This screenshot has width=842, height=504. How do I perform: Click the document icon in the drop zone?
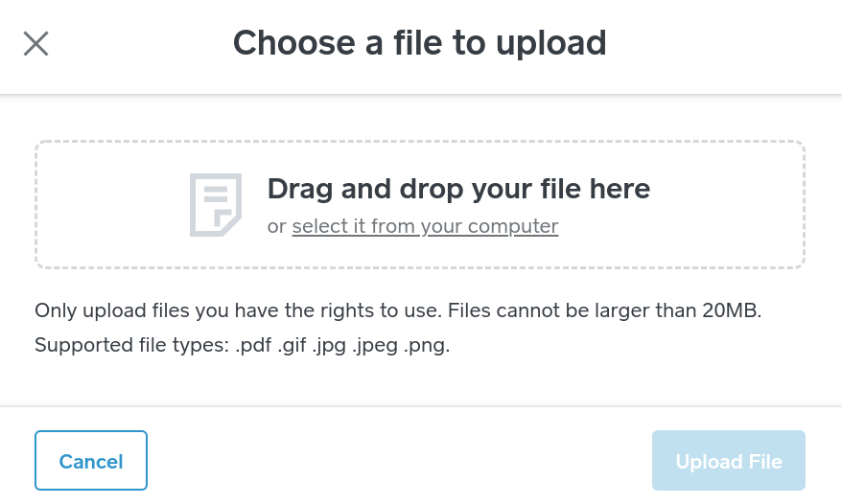215,204
